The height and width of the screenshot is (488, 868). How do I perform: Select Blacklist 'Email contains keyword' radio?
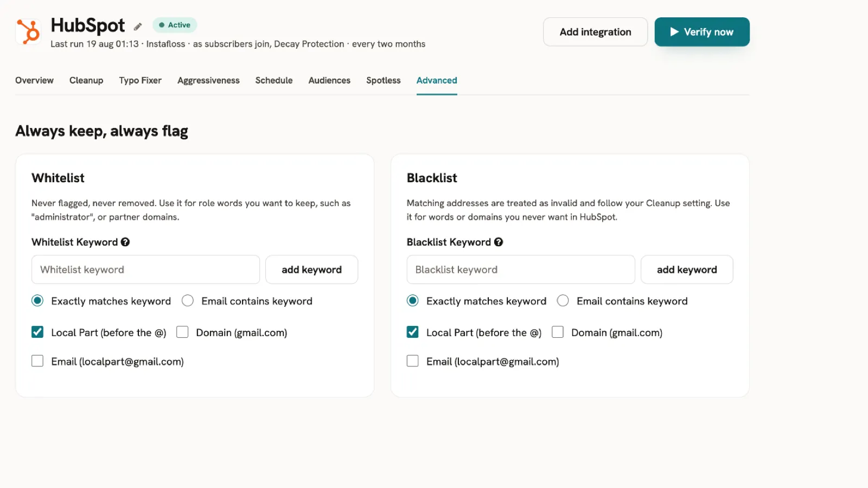coord(563,300)
